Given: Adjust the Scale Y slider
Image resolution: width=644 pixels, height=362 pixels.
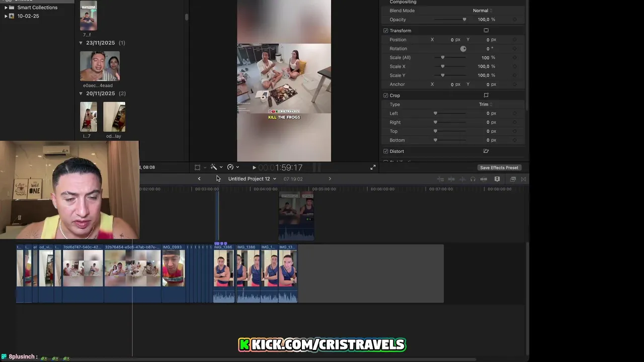Looking at the screenshot, I should [x=450, y=75].
